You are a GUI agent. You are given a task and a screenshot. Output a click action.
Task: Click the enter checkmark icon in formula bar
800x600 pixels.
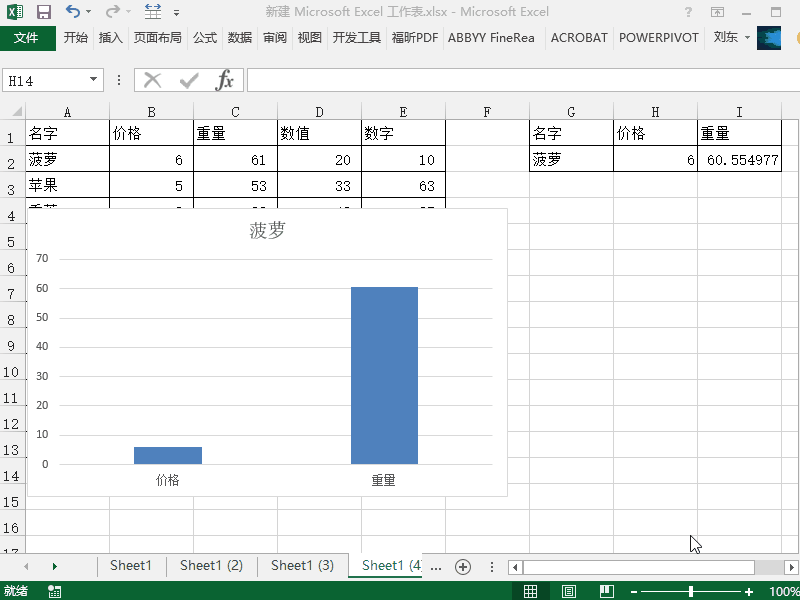[x=188, y=80]
